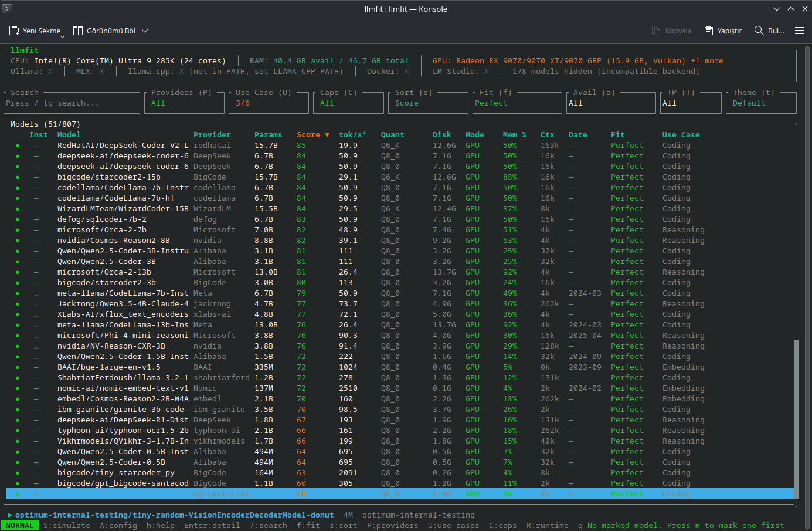Select the typhoon-ai/typhoon-ocr1.5-2b row
The image size is (812, 531).
pyautogui.click(x=400, y=431)
